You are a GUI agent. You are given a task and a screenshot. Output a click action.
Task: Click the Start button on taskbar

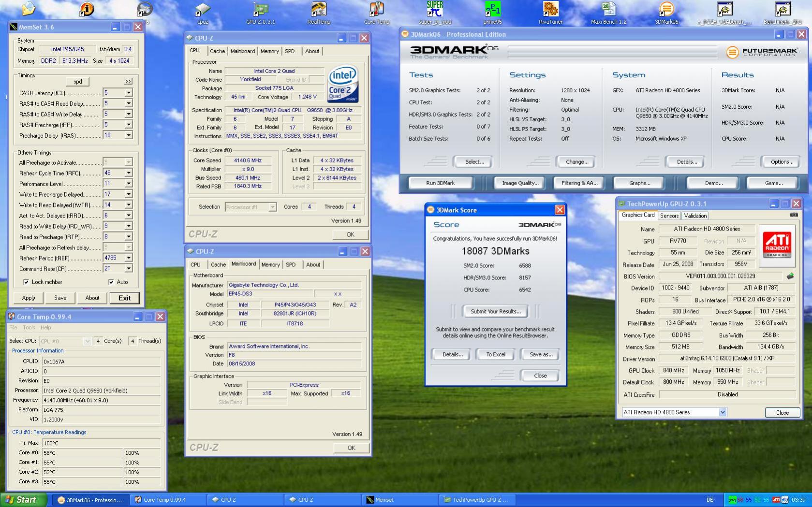tap(23, 500)
